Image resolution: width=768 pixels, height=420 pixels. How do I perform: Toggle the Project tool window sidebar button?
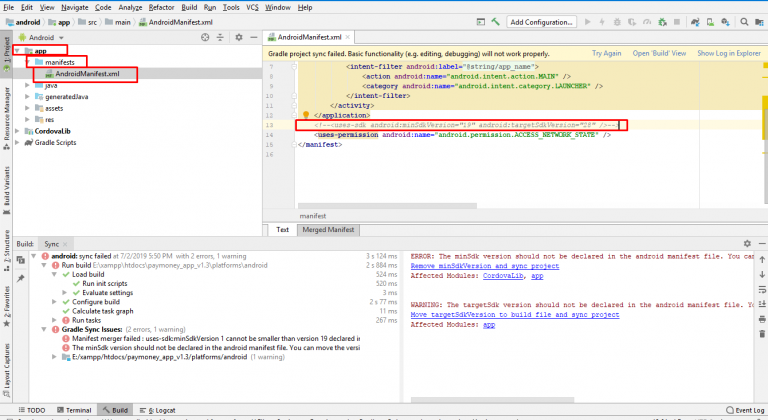coord(6,52)
